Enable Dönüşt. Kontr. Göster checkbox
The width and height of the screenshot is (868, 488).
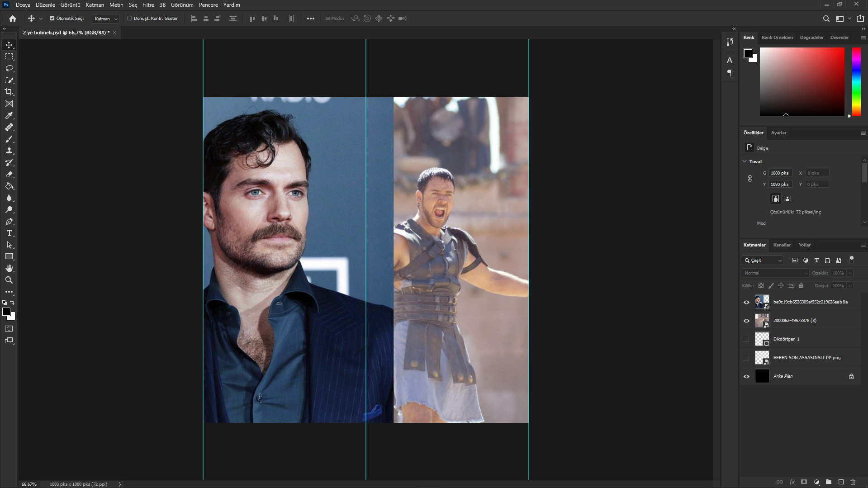point(129,19)
